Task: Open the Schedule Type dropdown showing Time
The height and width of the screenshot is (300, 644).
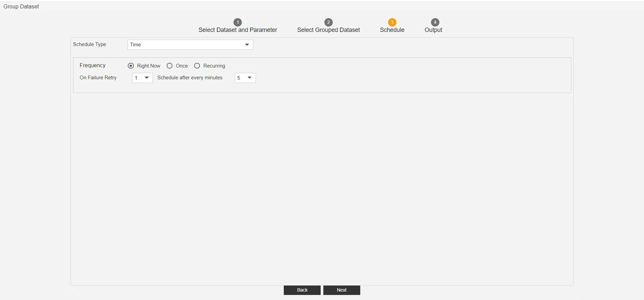Action: 190,45
